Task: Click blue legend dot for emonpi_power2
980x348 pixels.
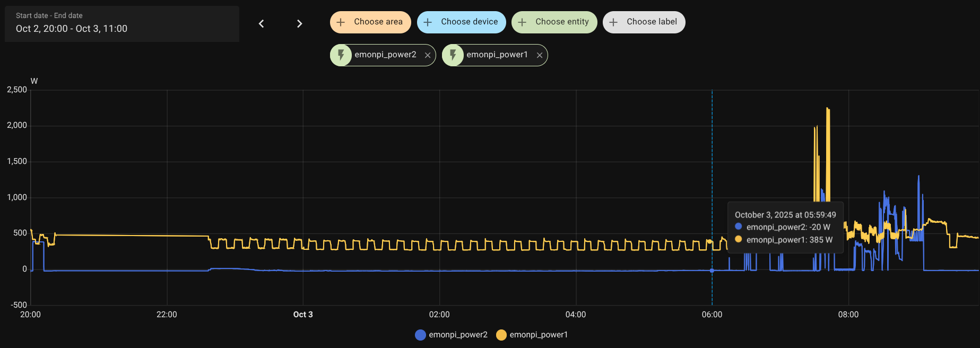Action: coord(420,335)
